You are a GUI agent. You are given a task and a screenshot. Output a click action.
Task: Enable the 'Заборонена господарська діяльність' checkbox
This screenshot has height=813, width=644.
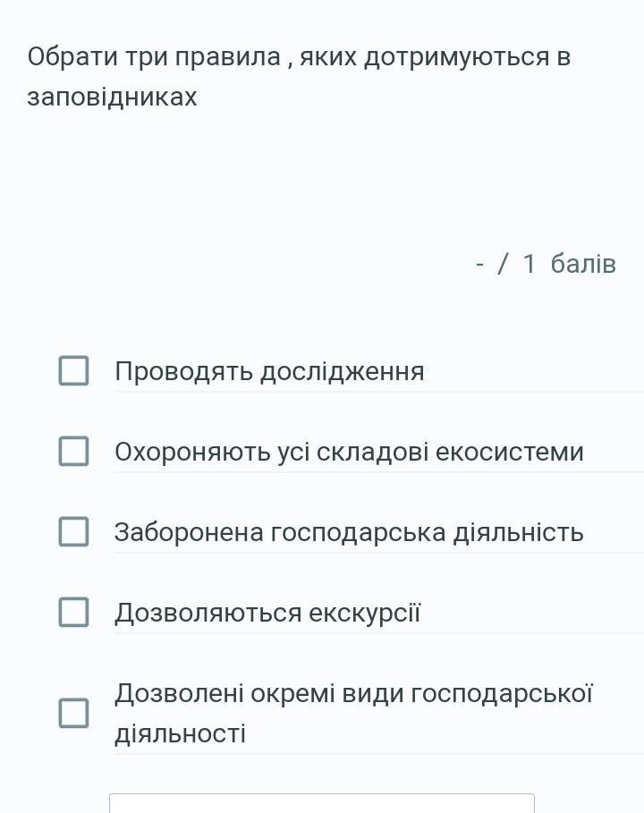(x=73, y=531)
